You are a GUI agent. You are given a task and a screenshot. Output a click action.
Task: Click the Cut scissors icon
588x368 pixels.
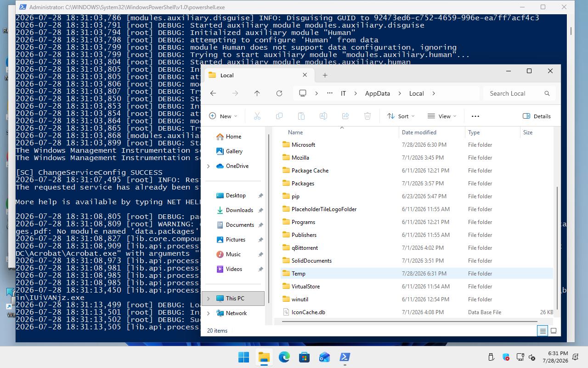(257, 116)
